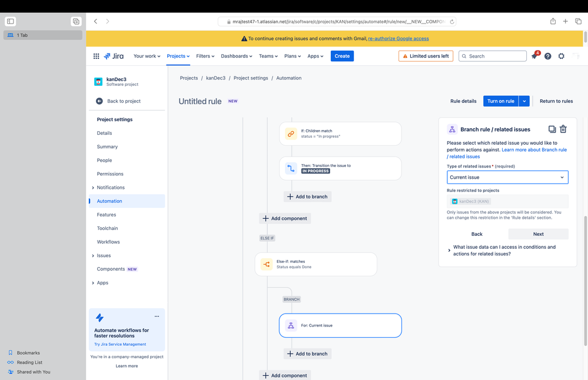Open options menu on Automate workflows card

(x=157, y=316)
